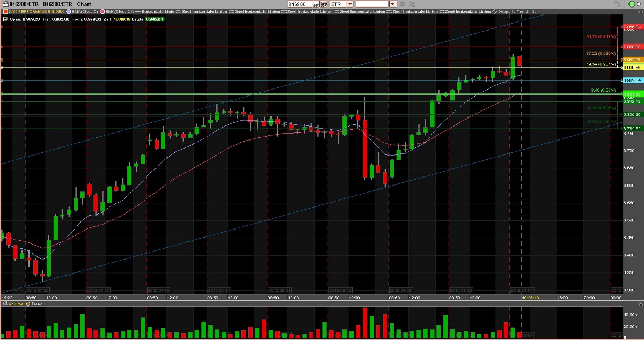Expand the ETR selector arrow
This screenshot has height=340, width=644.
point(350,4)
